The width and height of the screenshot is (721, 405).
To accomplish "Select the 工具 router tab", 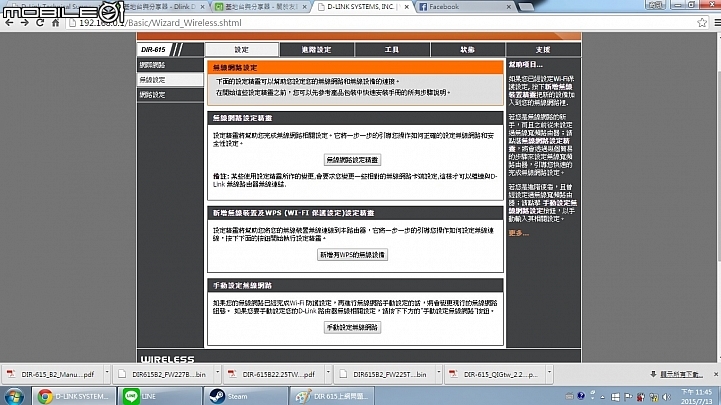I will tap(392, 50).
